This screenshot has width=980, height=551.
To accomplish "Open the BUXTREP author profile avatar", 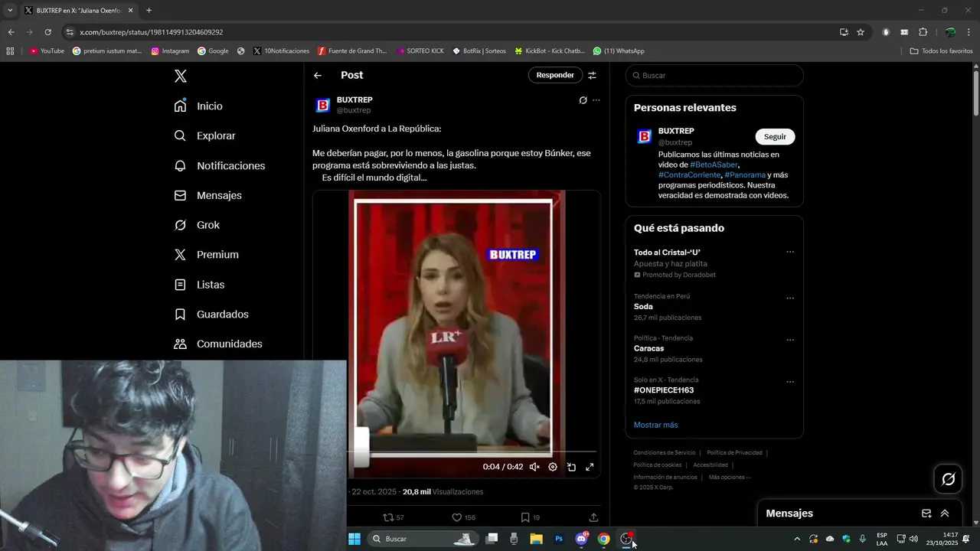I will 323,105.
